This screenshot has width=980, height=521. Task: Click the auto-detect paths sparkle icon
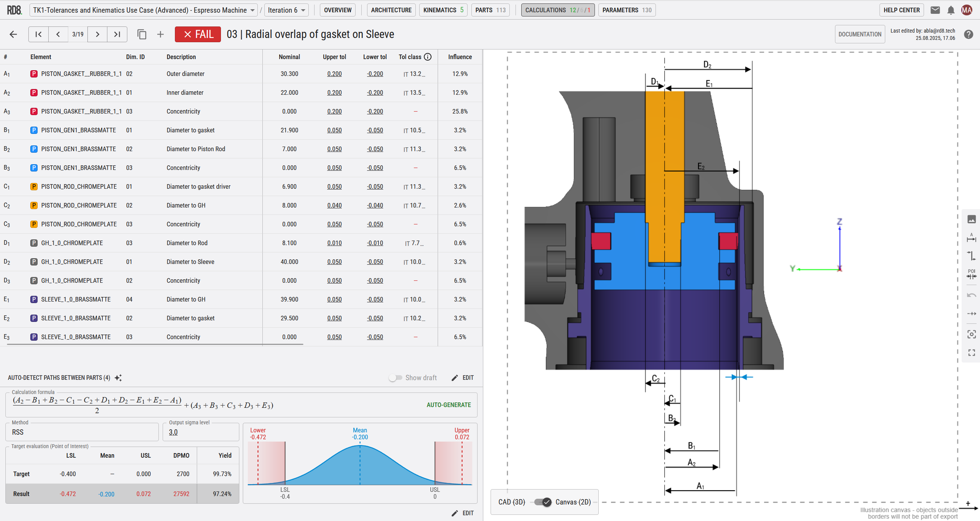(x=119, y=378)
